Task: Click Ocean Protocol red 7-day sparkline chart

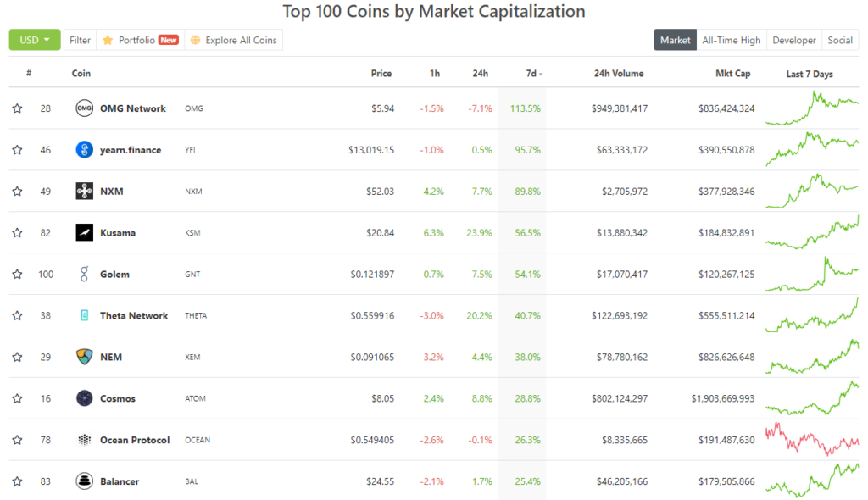Action: pos(812,440)
